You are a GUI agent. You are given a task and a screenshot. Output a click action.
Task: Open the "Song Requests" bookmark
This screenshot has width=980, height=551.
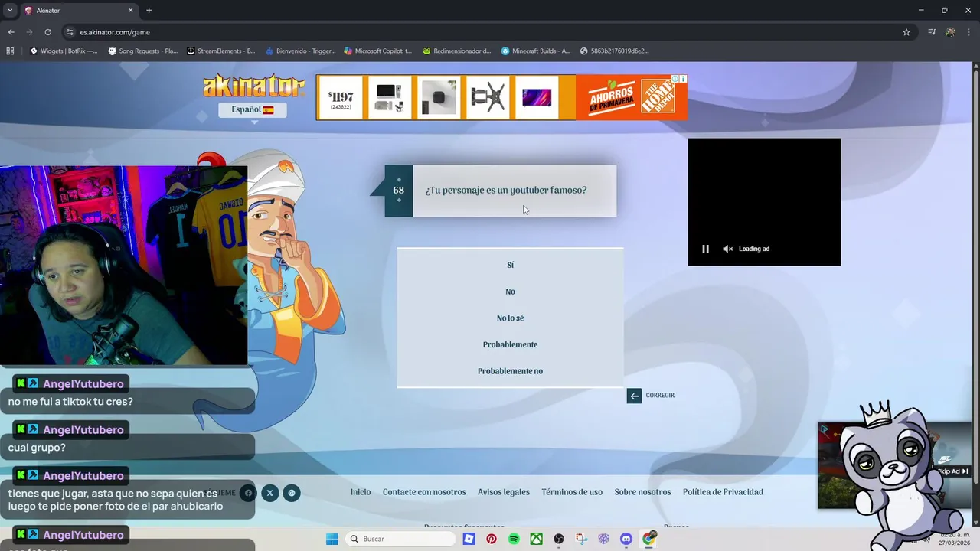143,51
